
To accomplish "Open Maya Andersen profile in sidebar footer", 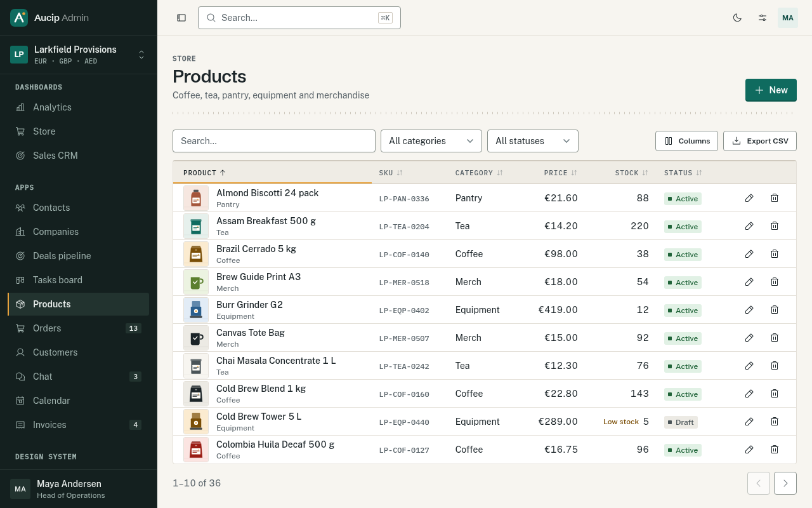I will coord(79,489).
